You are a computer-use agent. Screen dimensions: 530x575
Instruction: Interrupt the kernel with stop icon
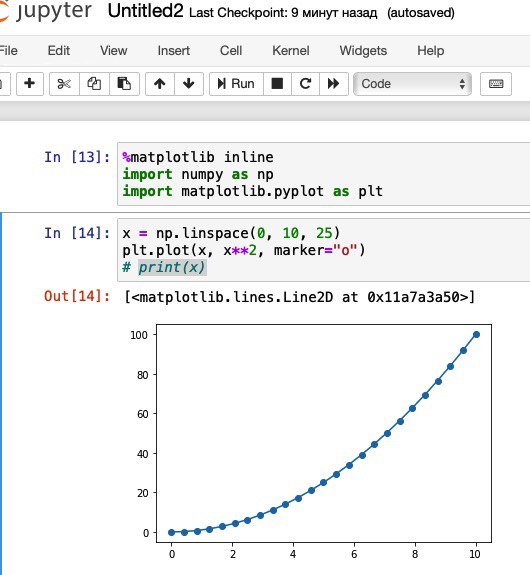pyautogui.click(x=277, y=84)
